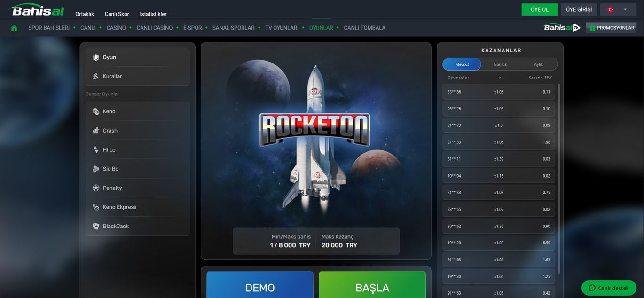The width and height of the screenshot is (644, 298).
Task: Click the Hi Lo arrows icon
Action: coord(96,150)
